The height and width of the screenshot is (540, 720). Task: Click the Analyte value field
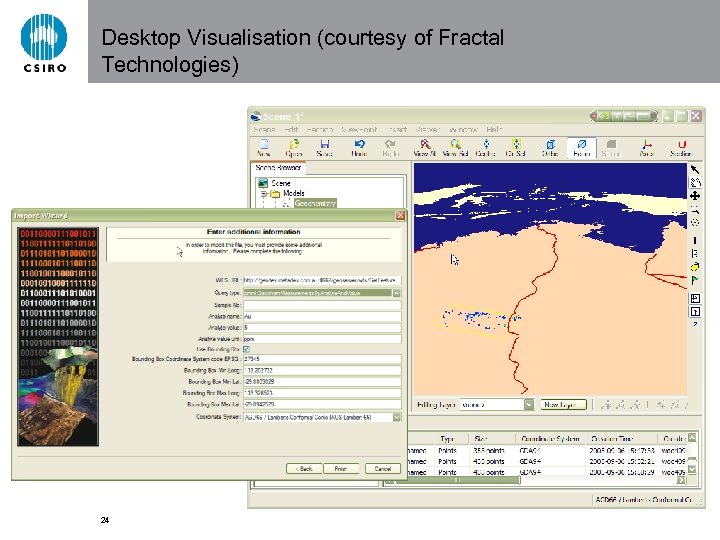coord(322,328)
